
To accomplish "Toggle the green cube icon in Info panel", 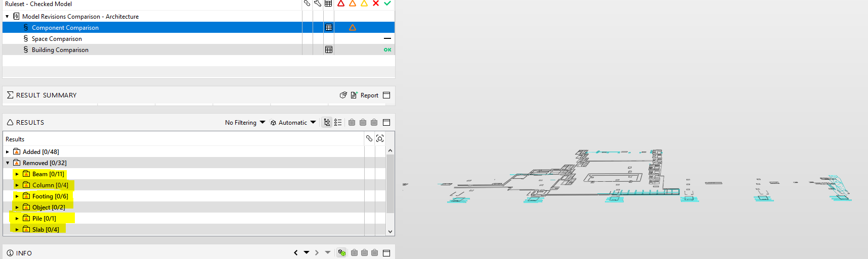I will tap(342, 252).
